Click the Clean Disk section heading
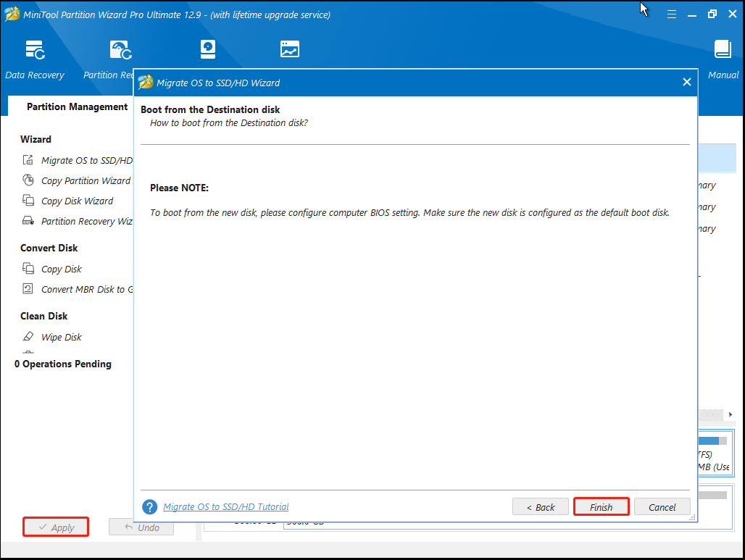 [x=43, y=316]
